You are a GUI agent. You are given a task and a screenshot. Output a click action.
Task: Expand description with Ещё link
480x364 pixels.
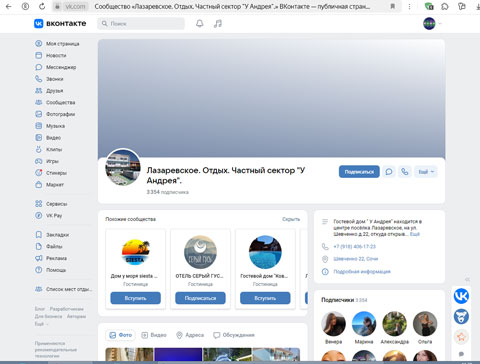tap(415, 234)
